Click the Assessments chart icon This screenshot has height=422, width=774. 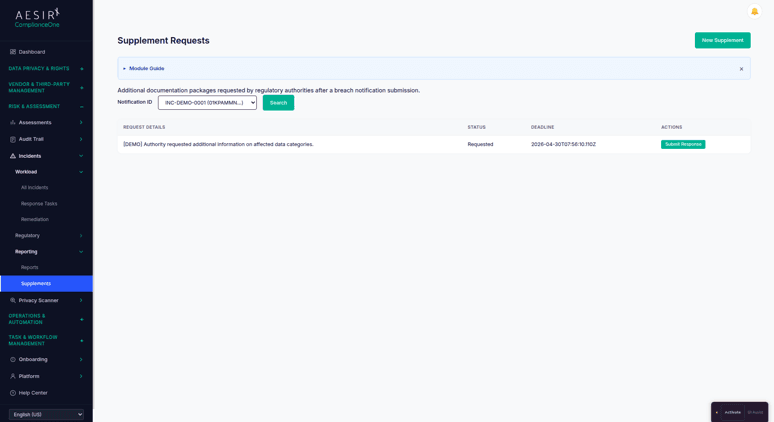(13, 122)
